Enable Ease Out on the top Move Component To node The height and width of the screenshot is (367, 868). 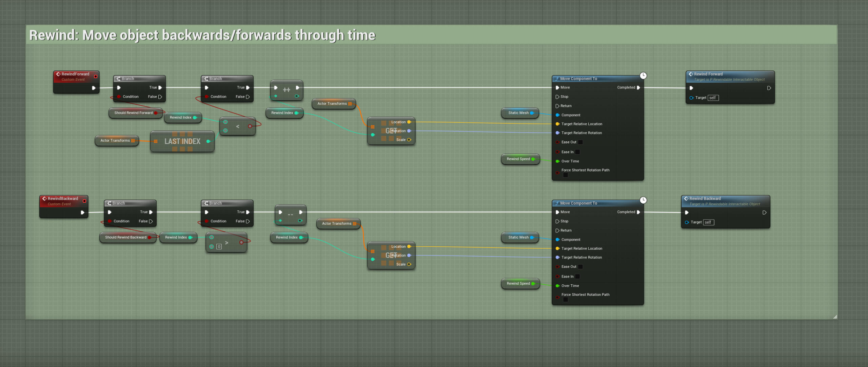580,142
